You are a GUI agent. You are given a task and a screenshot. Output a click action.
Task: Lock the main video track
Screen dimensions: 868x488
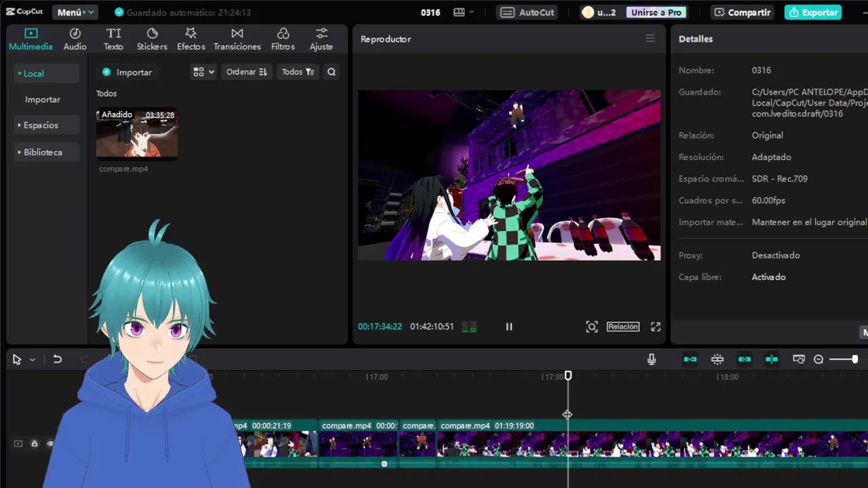[x=35, y=444]
